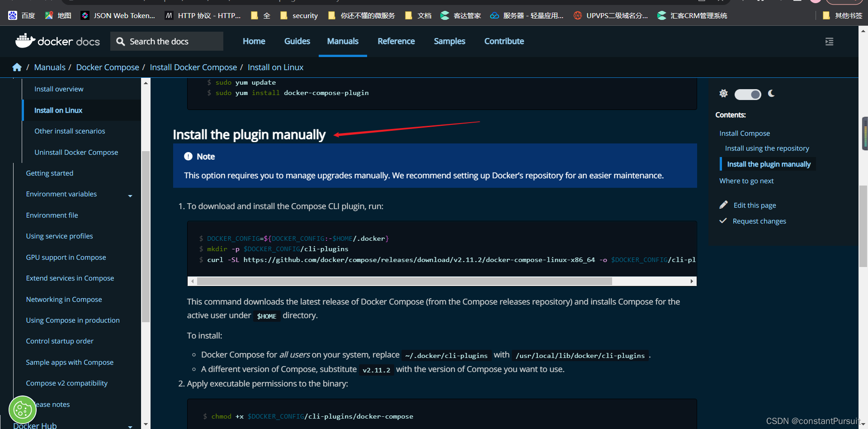The width and height of the screenshot is (868, 429).
Task: Click the checkmark Request changes icon
Action: [723, 221]
